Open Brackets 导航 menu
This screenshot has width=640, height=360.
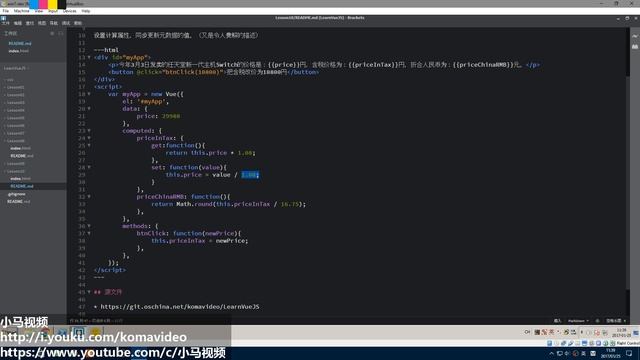[x=53, y=23]
